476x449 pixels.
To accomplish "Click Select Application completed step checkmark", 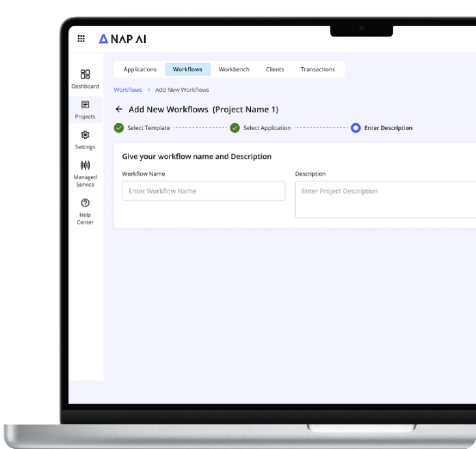I will (235, 128).
